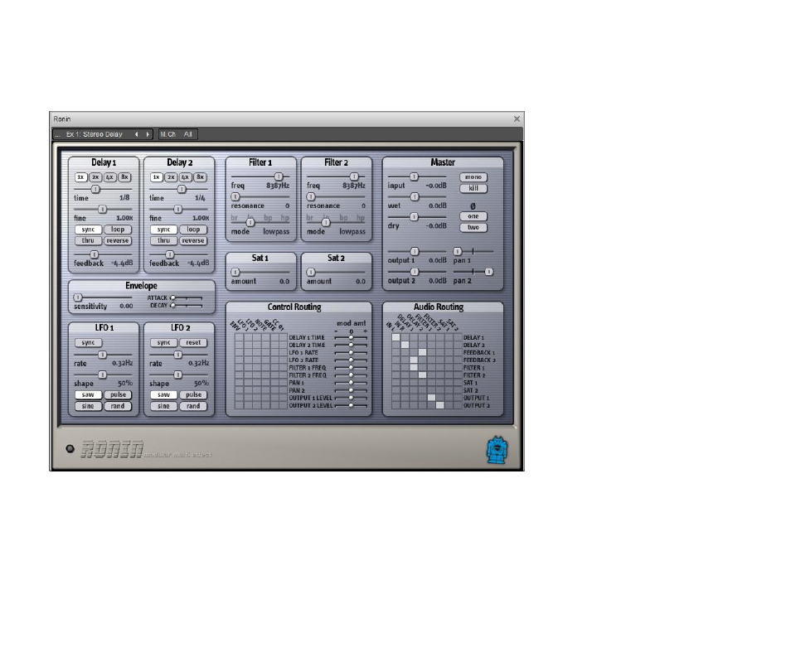This screenshot has width=791, height=672.
Task: Click the Delay 1 time slider handle
Action: 95,189
